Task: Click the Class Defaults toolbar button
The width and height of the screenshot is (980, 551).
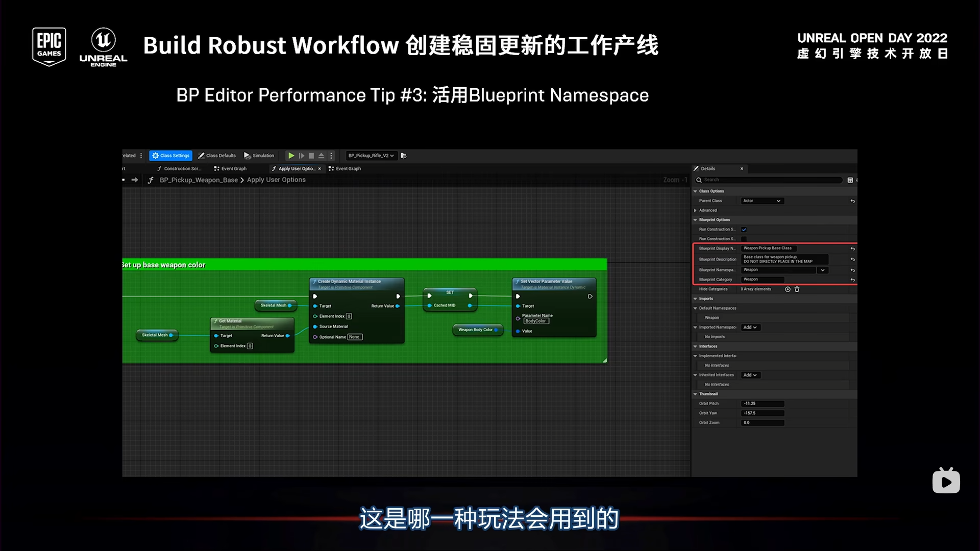Action: coord(217,156)
